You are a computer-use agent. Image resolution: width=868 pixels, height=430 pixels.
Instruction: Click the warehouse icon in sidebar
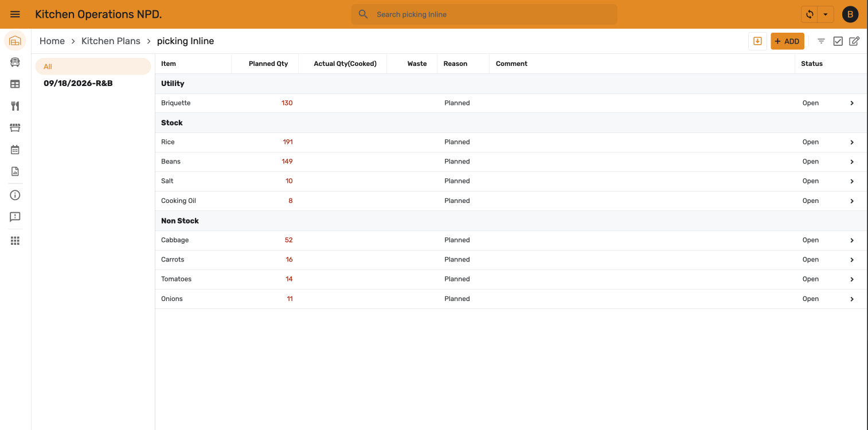(x=15, y=41)
